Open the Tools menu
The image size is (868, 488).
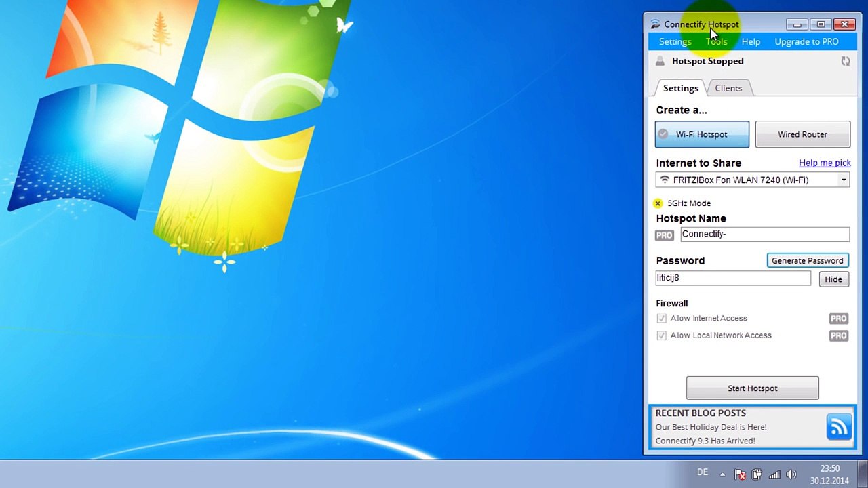tap(716, 41)
